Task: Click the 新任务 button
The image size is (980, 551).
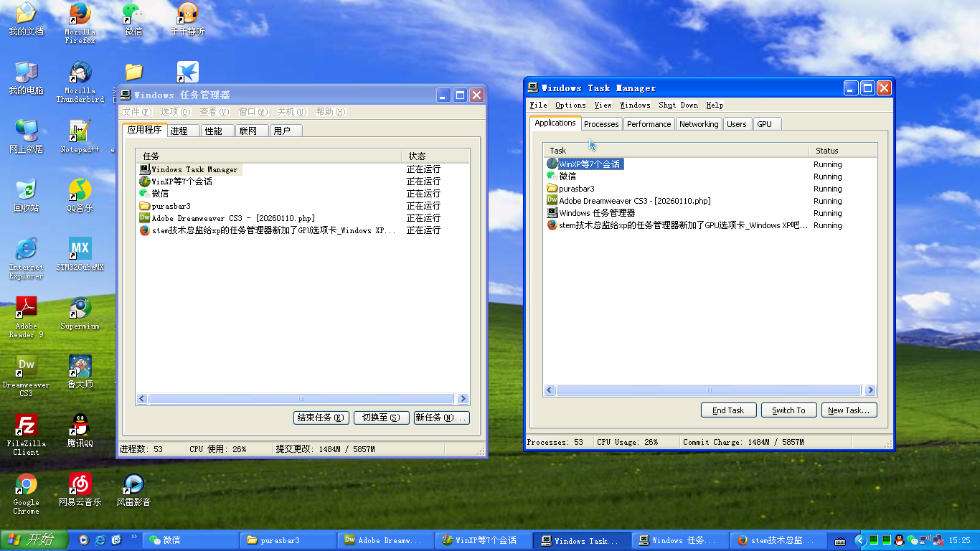Action: [441, 418]
